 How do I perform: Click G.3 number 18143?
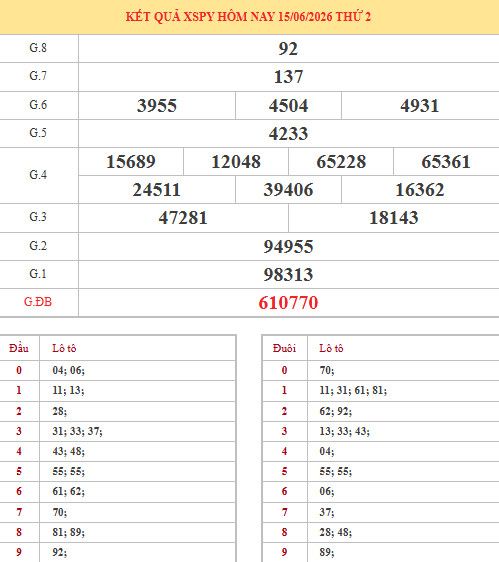394,218
